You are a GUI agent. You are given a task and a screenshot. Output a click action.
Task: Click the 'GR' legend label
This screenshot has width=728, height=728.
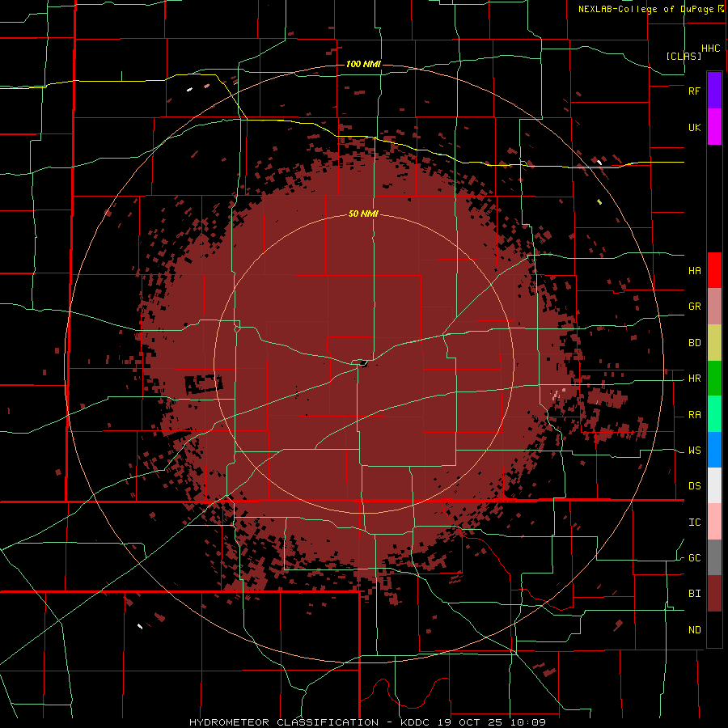[694, 307]
